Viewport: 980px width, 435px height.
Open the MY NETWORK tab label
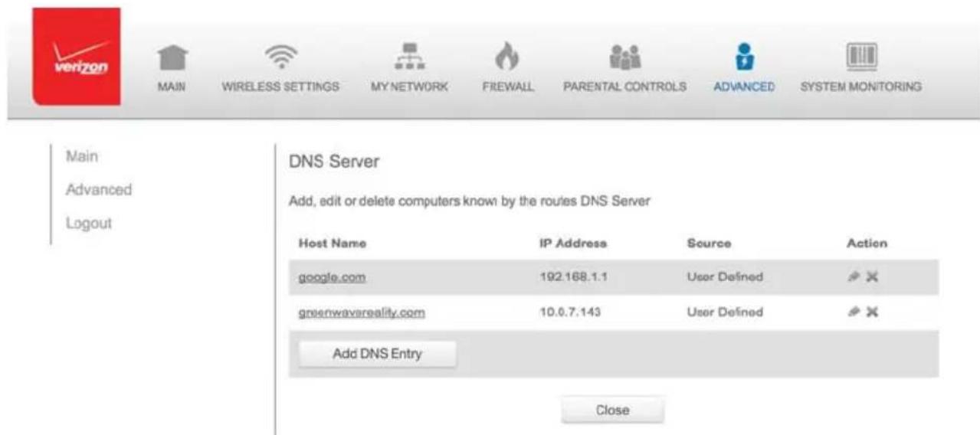coord(410,87)
